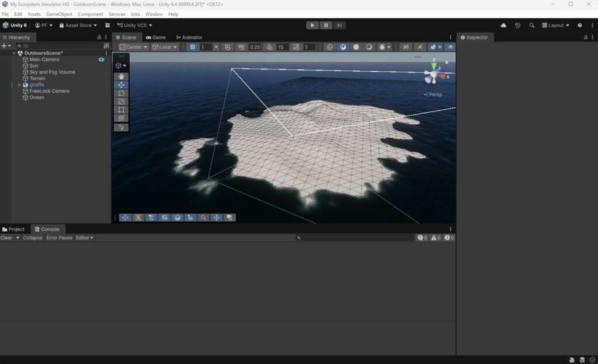Expand the giraffe object in Hierarchy
This screenshot has height=364, width=598.
19,85
